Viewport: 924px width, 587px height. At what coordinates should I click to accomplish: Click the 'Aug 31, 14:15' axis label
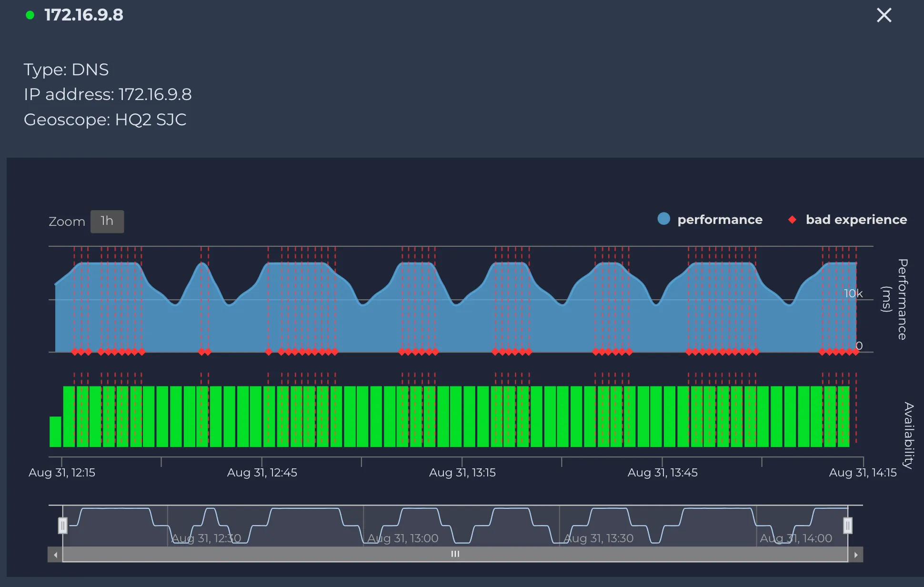[863, 473]
